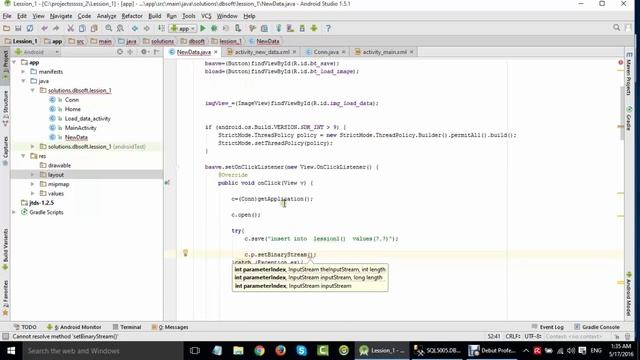
Task: Select the jtds-1.2.5 module
Action: point(41,203)
